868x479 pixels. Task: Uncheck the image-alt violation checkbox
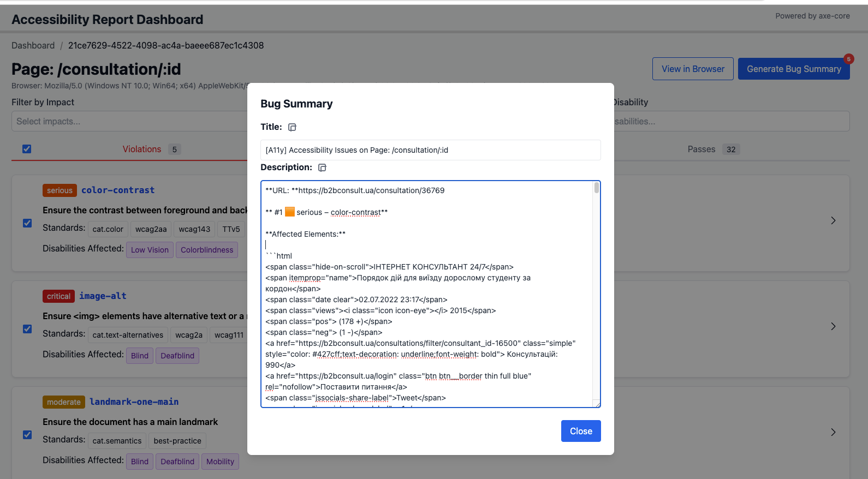27,329
